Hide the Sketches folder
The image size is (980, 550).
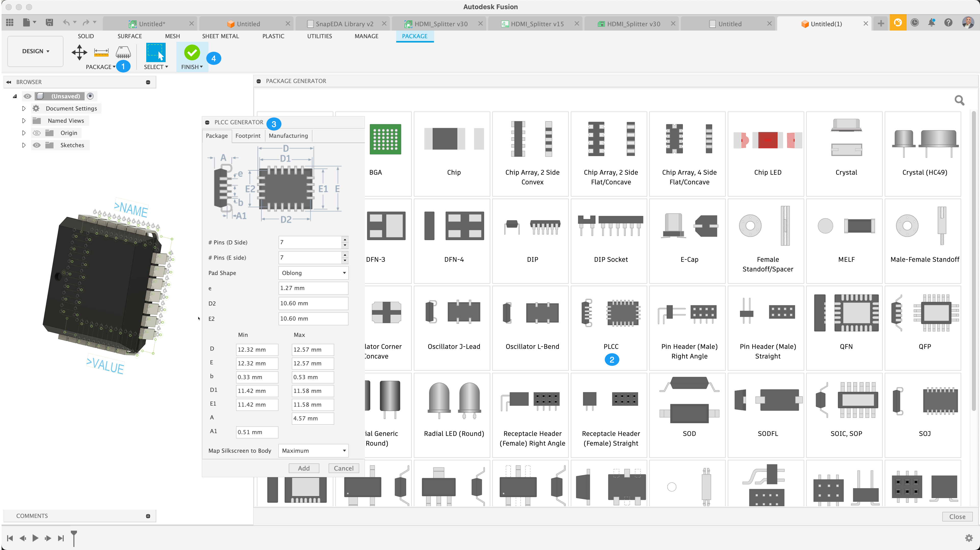tap(36, 145)
